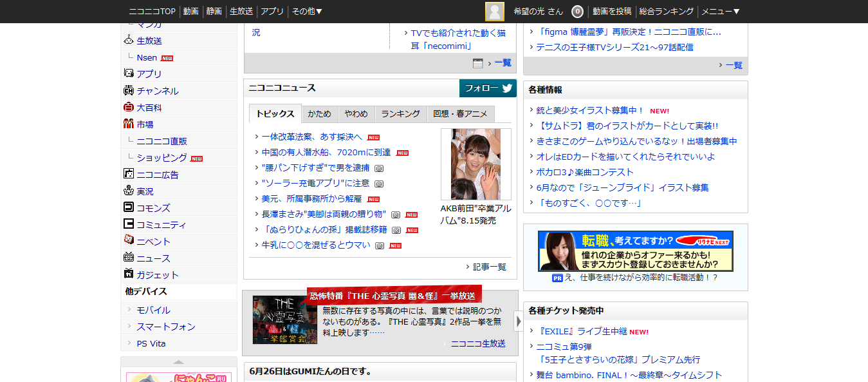Click the calendar icon beside 一覧
This screenshot has height=382, width=868.
pyautogui.click(x=478, y=63)
